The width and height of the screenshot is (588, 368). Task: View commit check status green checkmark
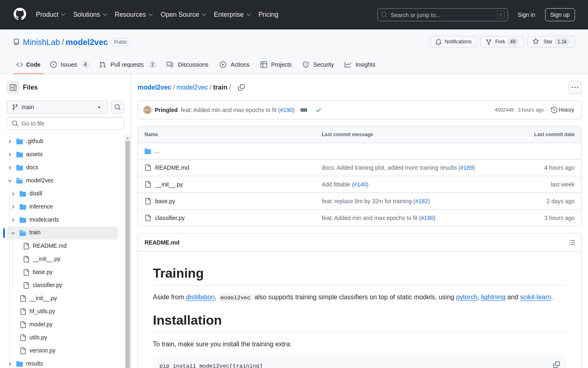pos(318,110)
